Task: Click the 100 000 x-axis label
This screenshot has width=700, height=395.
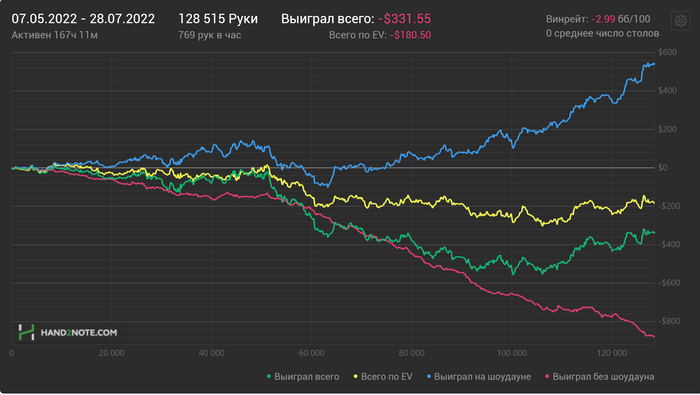Action: coord(512,353)
